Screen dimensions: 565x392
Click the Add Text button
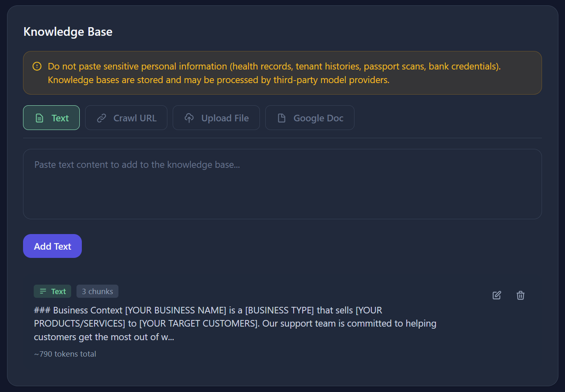tap(52, 246)
